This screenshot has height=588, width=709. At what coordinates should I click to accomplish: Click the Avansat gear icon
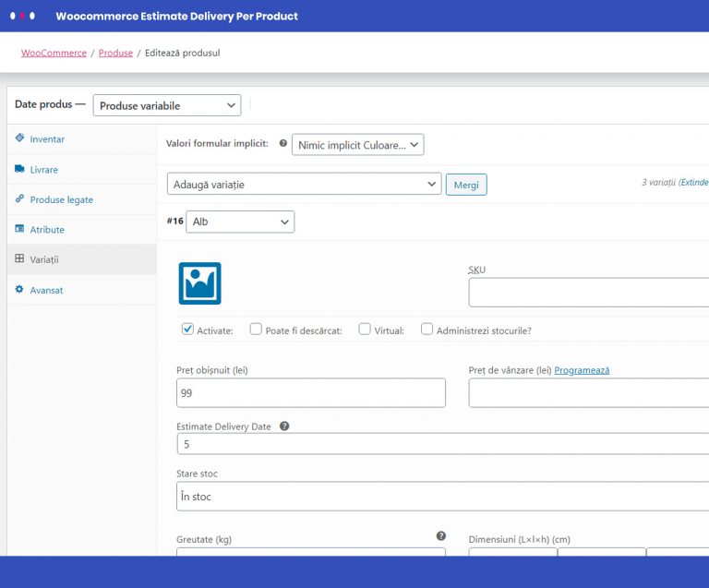coord(19,289)
